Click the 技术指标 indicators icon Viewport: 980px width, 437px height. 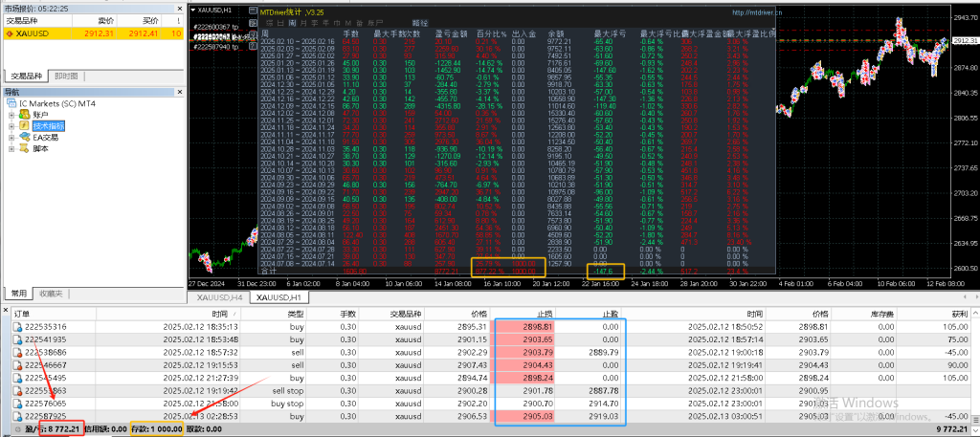[25, 126]
